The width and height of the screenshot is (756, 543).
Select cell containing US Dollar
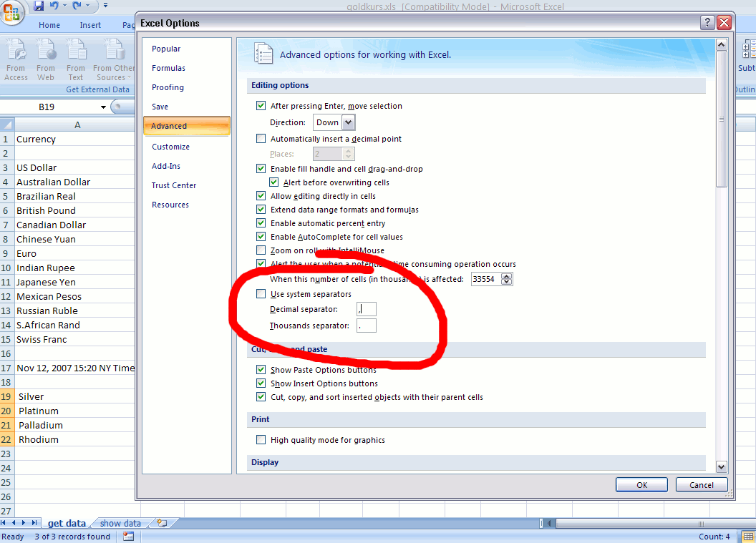click(x=74, y=167)
